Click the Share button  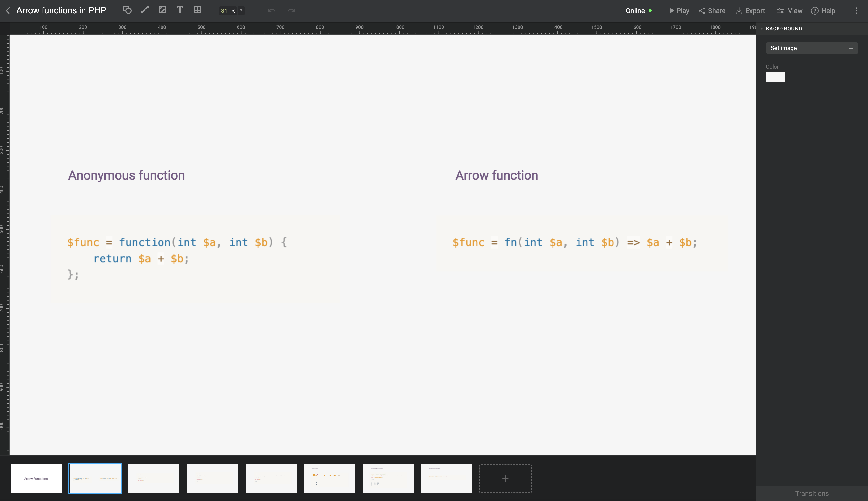click(712, 11)
